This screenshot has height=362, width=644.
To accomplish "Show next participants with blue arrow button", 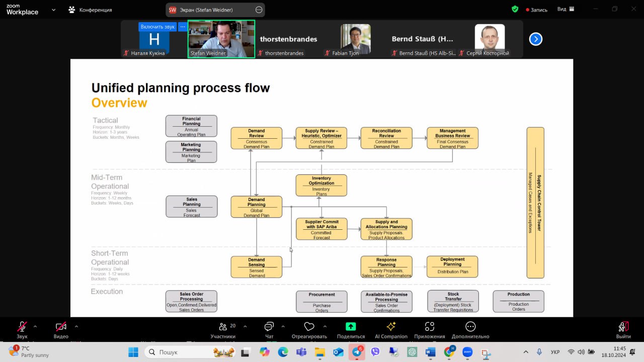I will click(536, 39).
